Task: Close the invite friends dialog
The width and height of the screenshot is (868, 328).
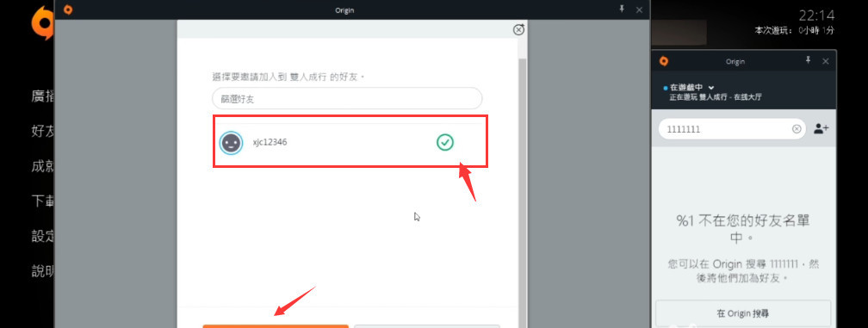Action: coord(518,30)
